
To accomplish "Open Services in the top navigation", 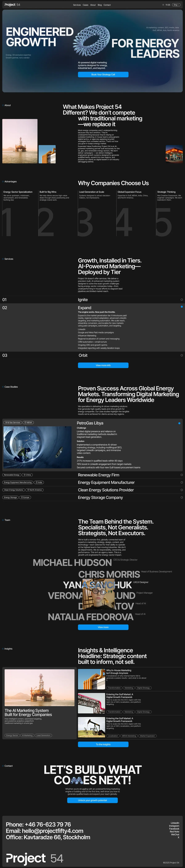I will (77, 5).
